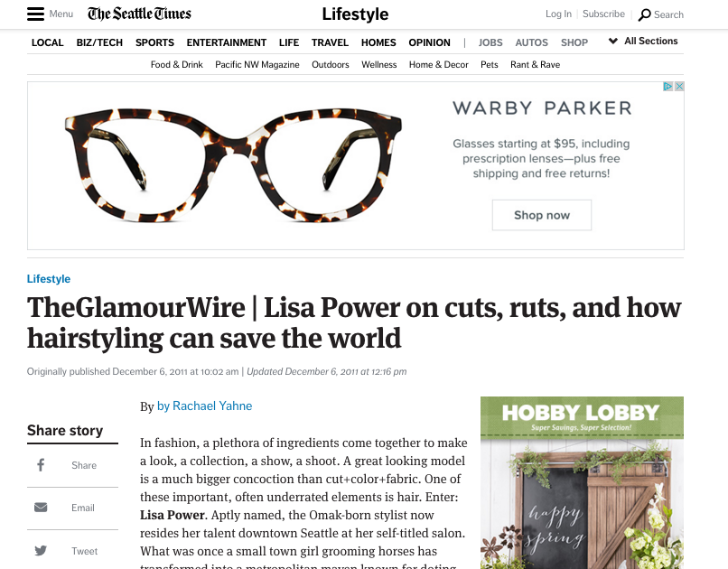Click the Subscribe link

pyautogui.click(x=603, y=14)
